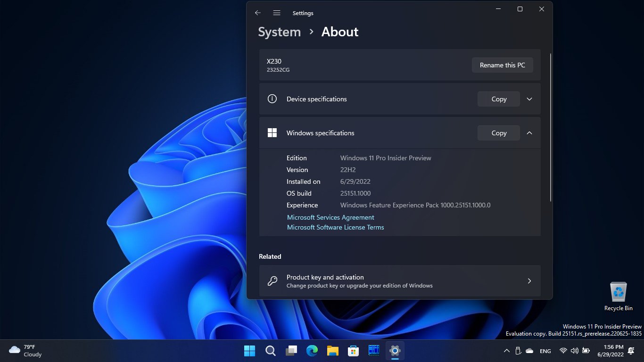Open taskbar Search
This screenshot has width=644, height=362.
click(x=270, y=351)
